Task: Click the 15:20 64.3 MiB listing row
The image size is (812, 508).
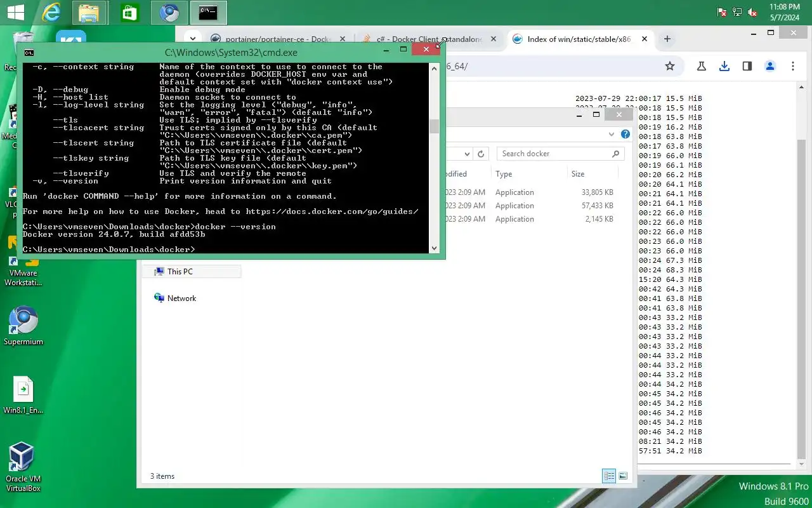Action: [x=670, y=279]
